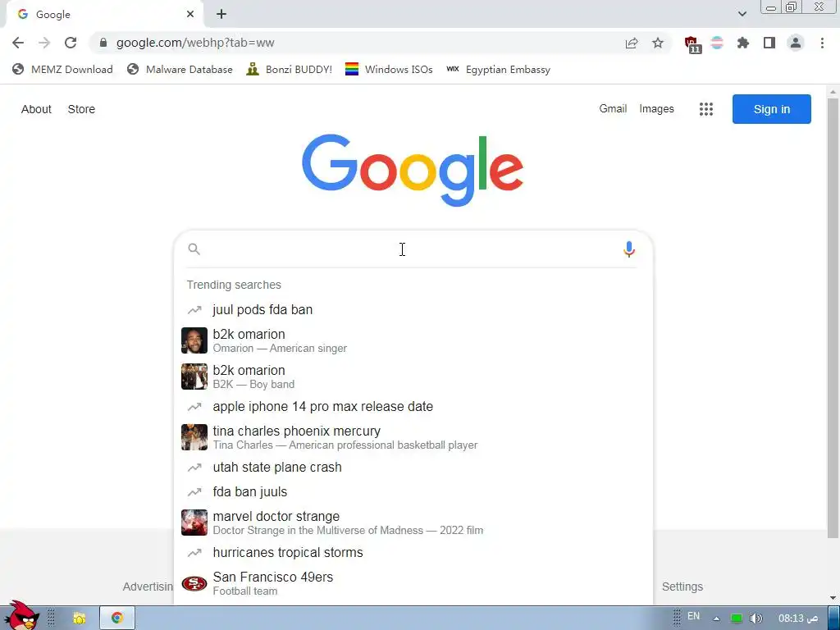Show hidden tray icons arrow
The image size is (840, 630).
tap(716, 619)
